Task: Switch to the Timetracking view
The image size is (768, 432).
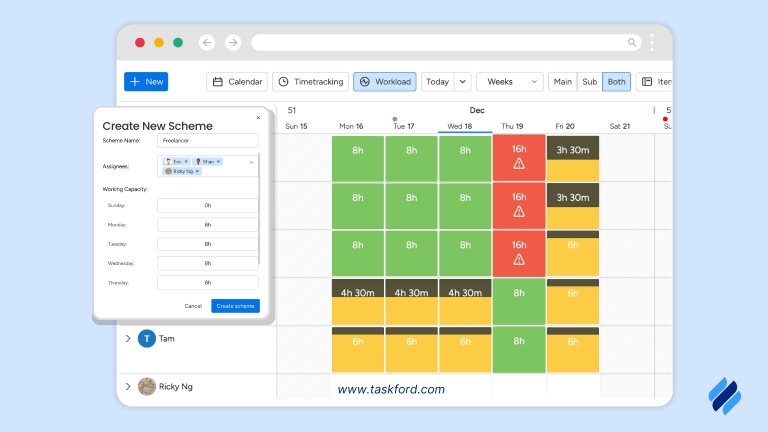Action: [x=309, y=82]
